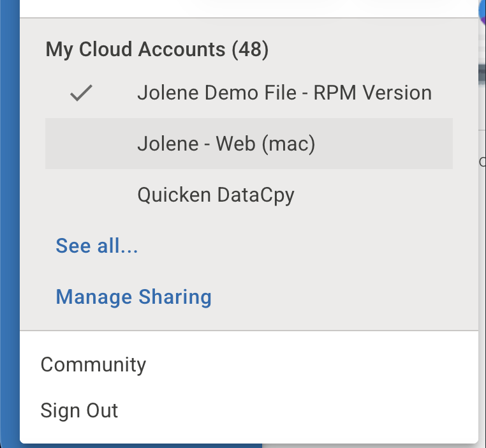Switch to Jolene - Web (mac) account
The image size is (486, 448).
[x=226, y=144]
